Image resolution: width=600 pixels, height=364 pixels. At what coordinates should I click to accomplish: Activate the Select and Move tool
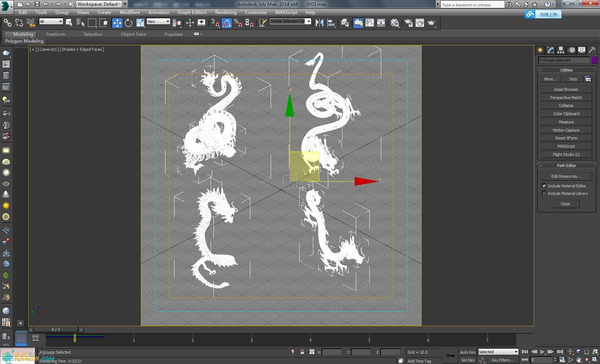117,23
